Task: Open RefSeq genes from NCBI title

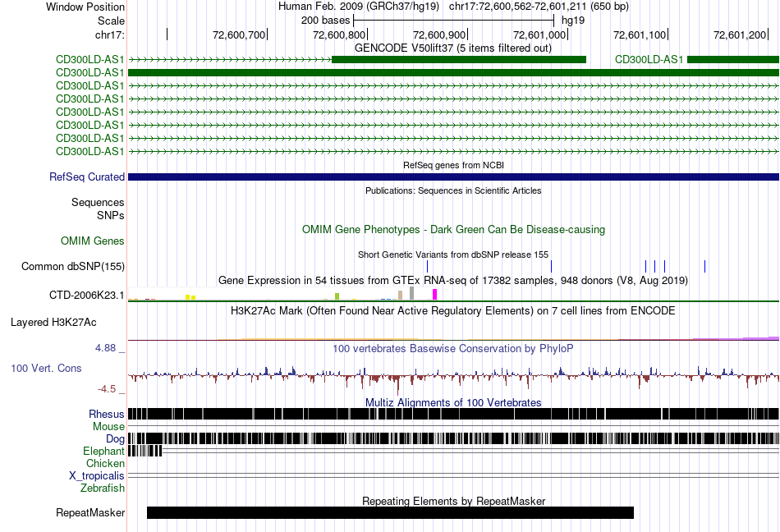Action: coord(453,165)
